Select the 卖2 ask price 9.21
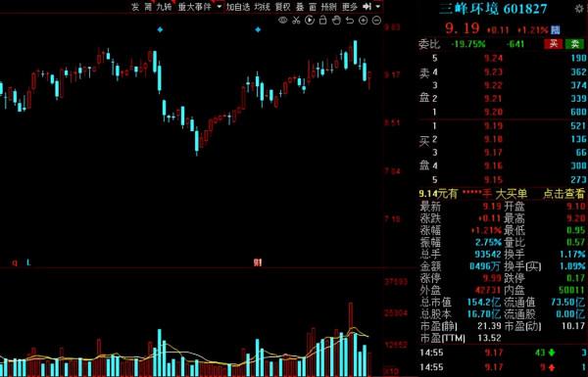The height and width of the screenshot is (377, 588). tap(493, 99)
